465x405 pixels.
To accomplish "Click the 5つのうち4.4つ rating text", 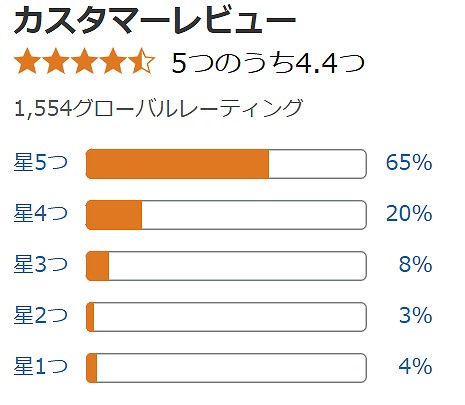I will pyautogui.click(x=268, y=63).
